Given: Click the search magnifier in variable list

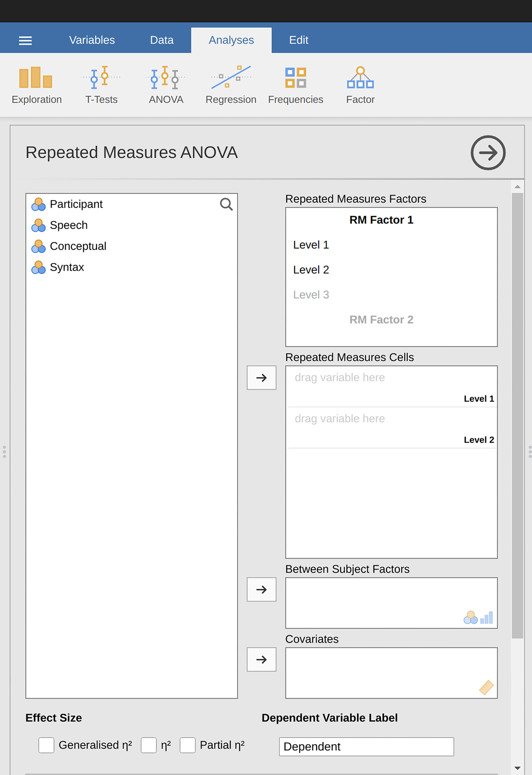Looking at the screenshot, I should (226, 204).
